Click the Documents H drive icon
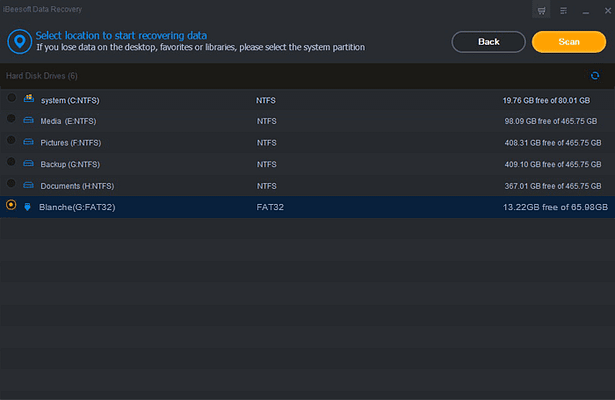Screen dimensions: 615x400 28,185
